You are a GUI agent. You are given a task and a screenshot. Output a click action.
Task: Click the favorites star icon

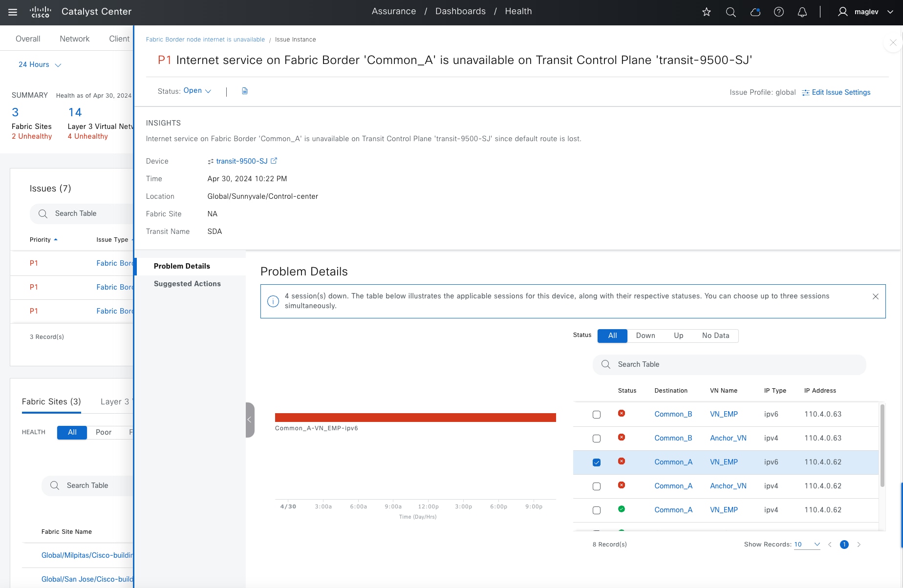coord(706,12)
